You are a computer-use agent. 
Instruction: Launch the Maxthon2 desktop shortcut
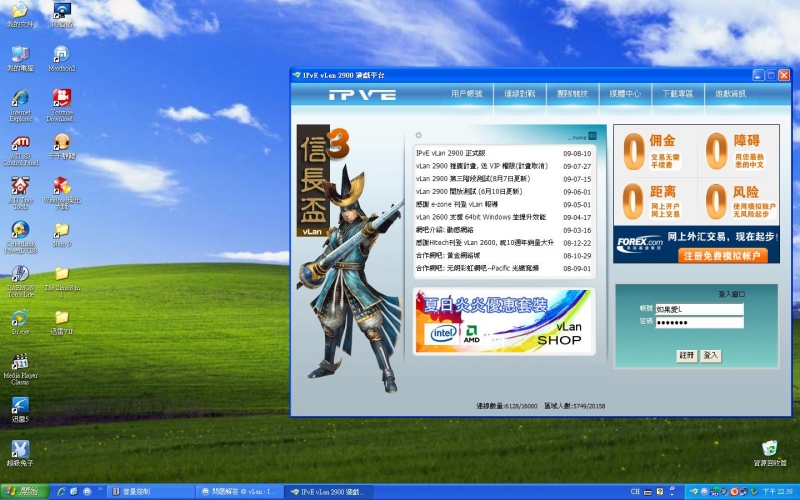tap(62, 58)
